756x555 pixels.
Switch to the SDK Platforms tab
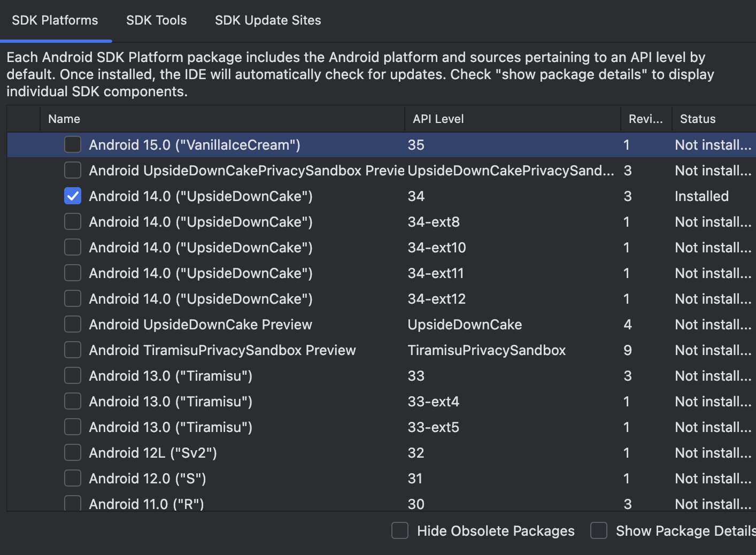55,20
